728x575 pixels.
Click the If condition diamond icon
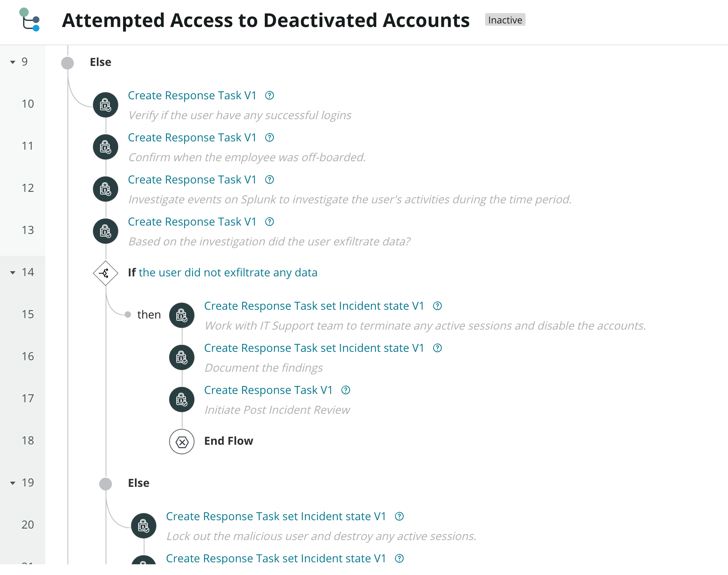pos(106,273)
